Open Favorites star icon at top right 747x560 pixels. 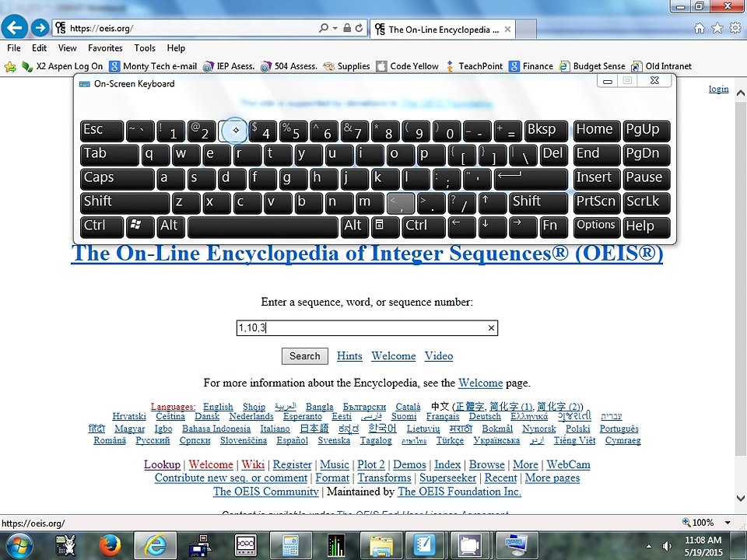(717, 28)
